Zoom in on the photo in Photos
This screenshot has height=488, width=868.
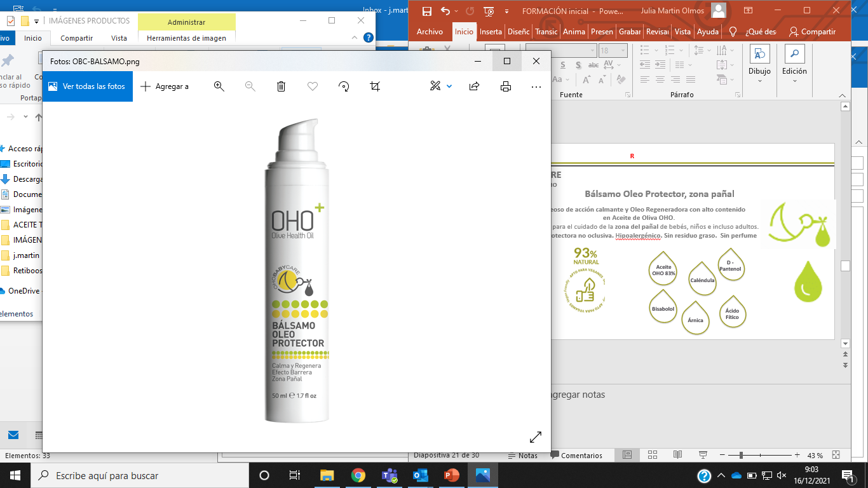[x=219, y=86]
